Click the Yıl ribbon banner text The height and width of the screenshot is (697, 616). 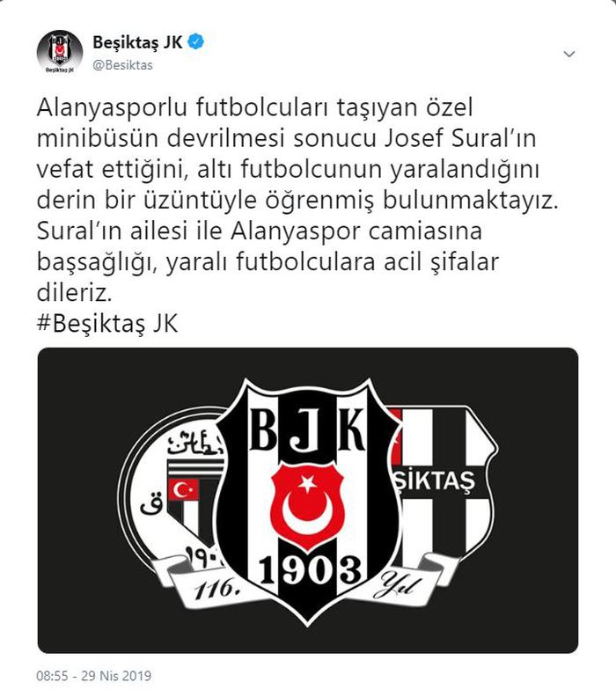tap(399, 587)
